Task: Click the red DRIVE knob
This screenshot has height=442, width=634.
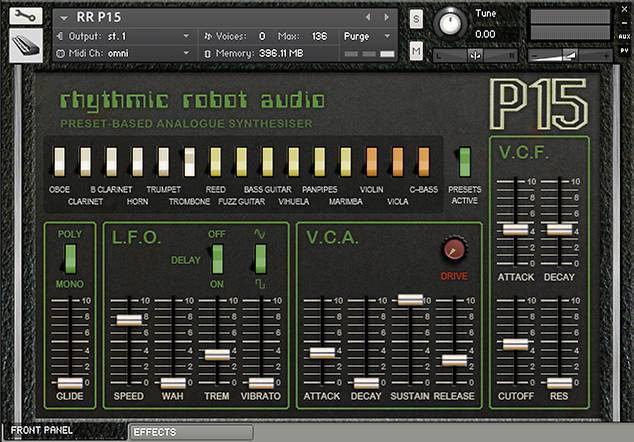Action: [454, 250]
